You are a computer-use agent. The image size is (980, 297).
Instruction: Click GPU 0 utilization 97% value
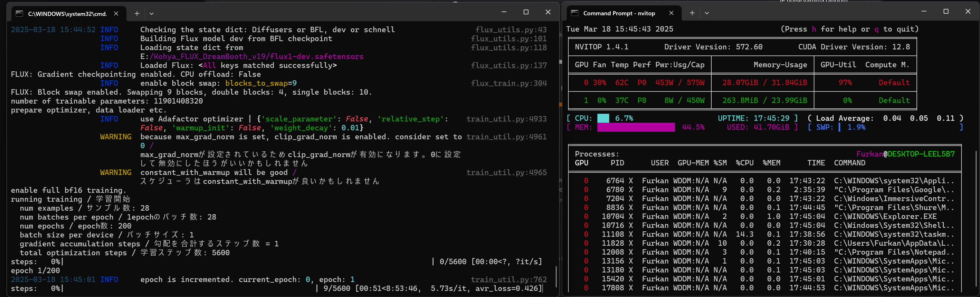point(845,83)
